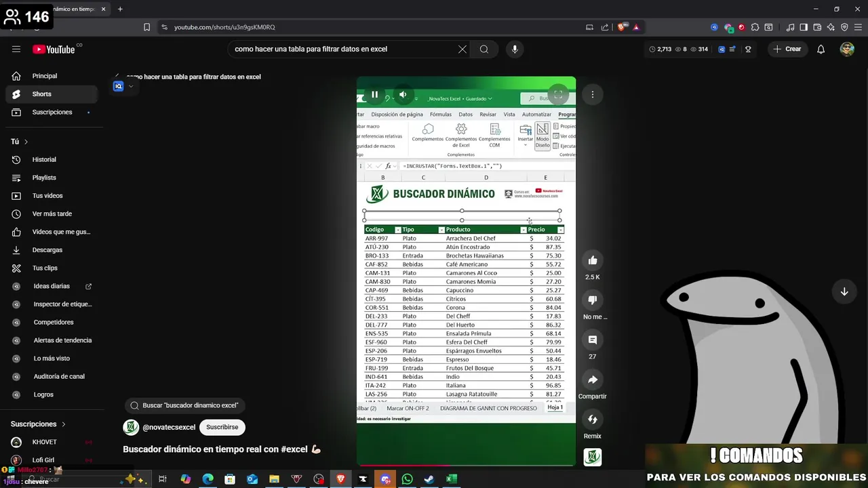Open Descargas in the sidebar
The image size is (868, 488).
coord(52,250)
